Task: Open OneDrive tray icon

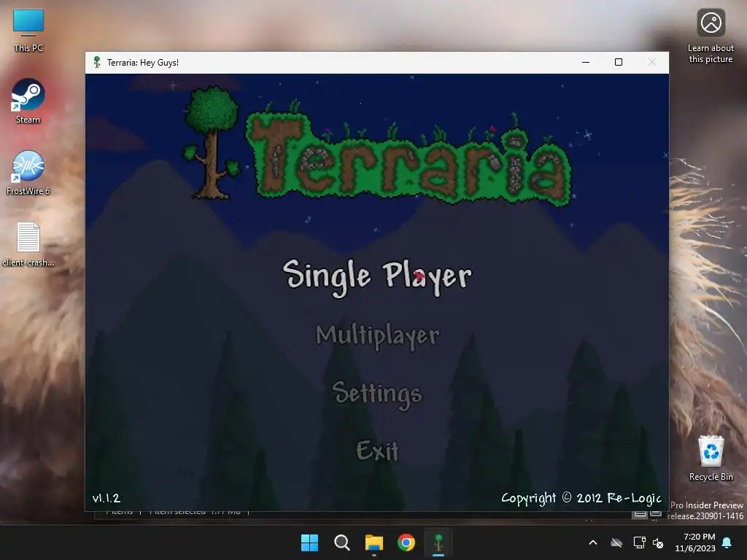Action: point(616,542)
